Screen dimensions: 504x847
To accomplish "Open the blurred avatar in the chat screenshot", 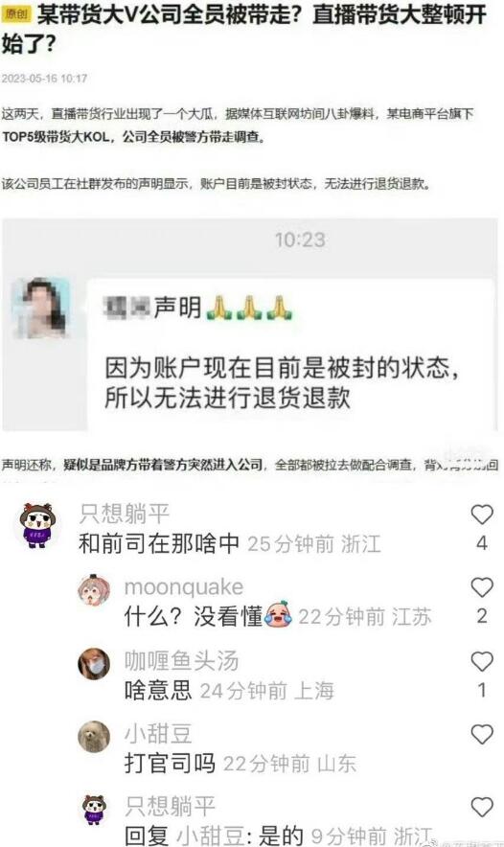I will (41, 308).
